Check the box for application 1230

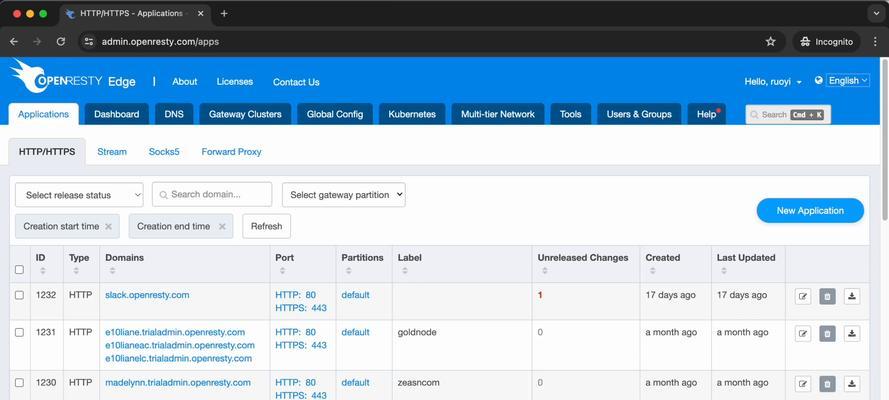tap(19, 383)
